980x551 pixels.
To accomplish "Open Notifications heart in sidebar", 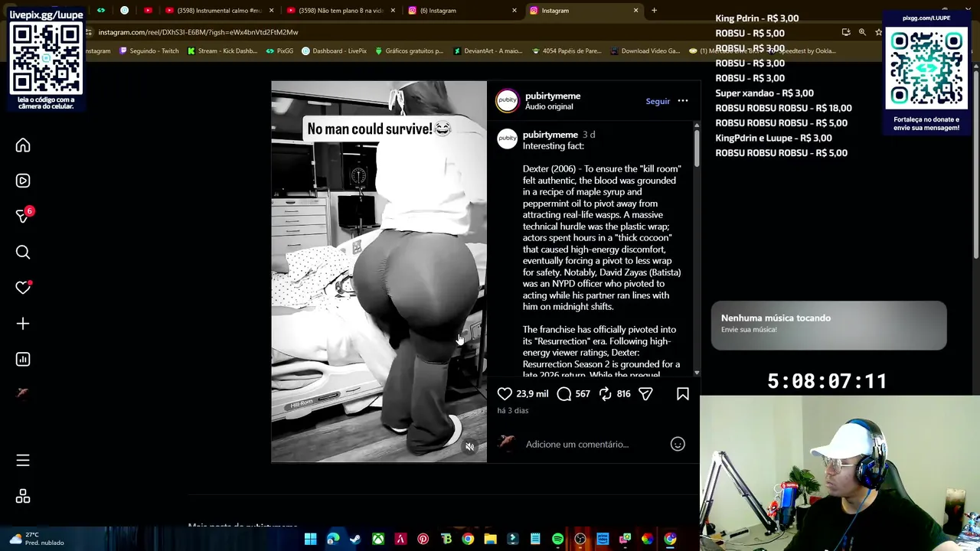I will pos(23,288).
